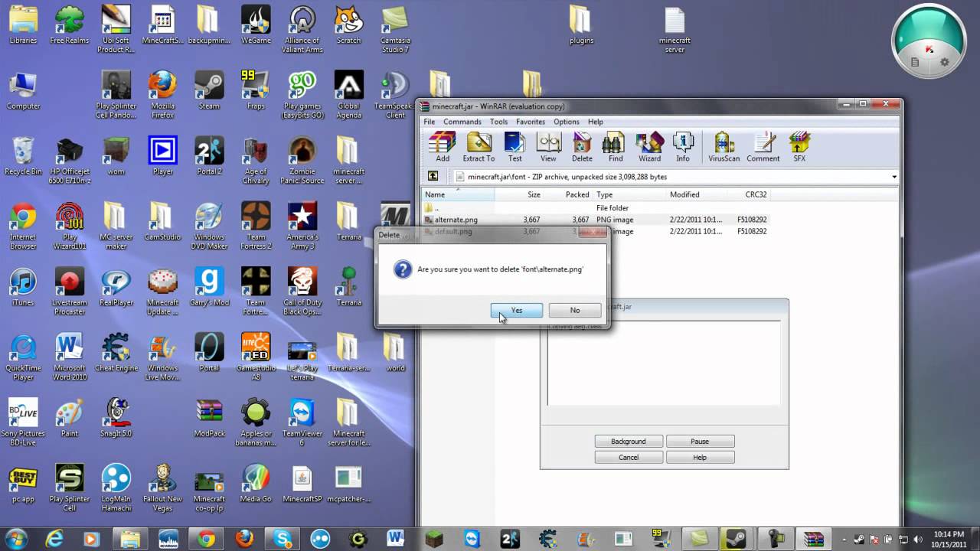Select the Fallout New Vegas desktop icon
The image size is (980, 551).
pyautogui.click(x=162, y=487)
